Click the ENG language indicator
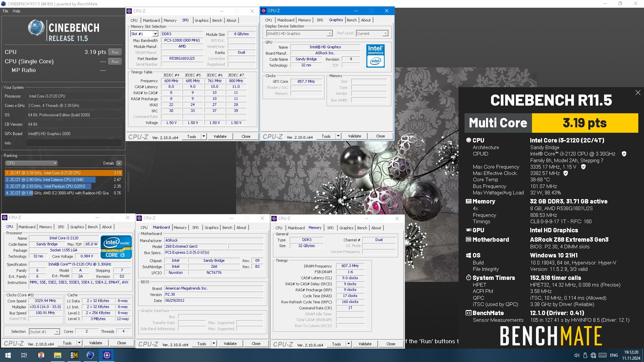Image resolution: width=644 pixels, height=362 pixels. 614,355
